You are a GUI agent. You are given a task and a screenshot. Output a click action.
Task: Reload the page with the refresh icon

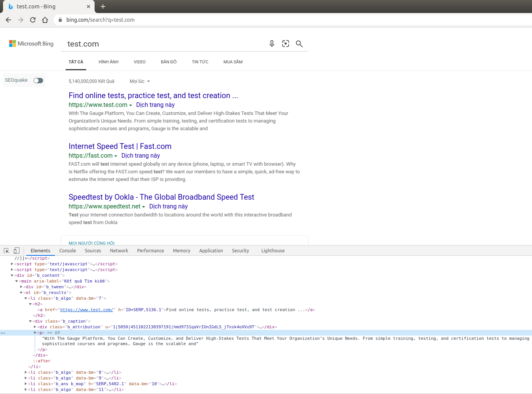pos(32,19)
